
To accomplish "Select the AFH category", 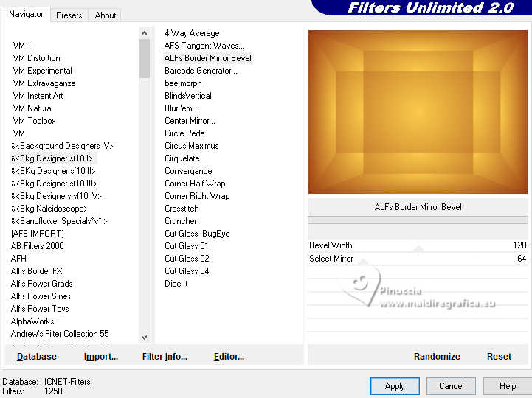I will (18, 259).
